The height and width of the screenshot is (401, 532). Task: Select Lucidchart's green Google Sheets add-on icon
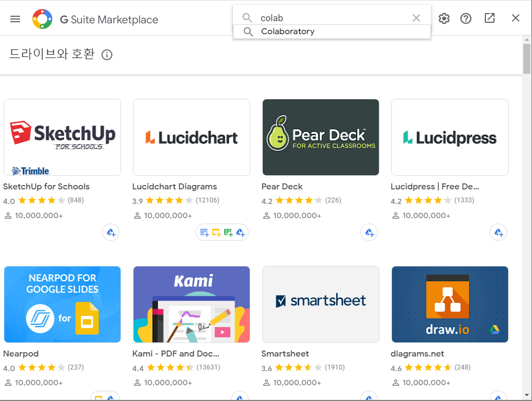click(228, 232)
